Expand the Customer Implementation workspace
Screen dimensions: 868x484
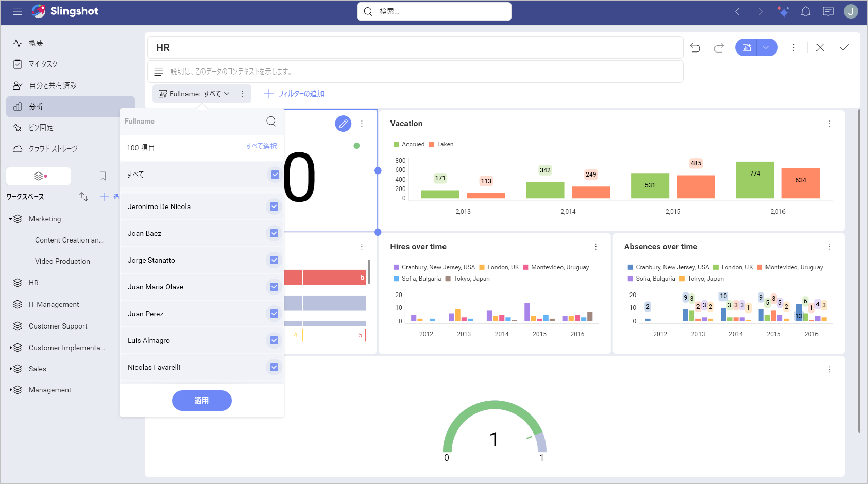coord(10,348)
